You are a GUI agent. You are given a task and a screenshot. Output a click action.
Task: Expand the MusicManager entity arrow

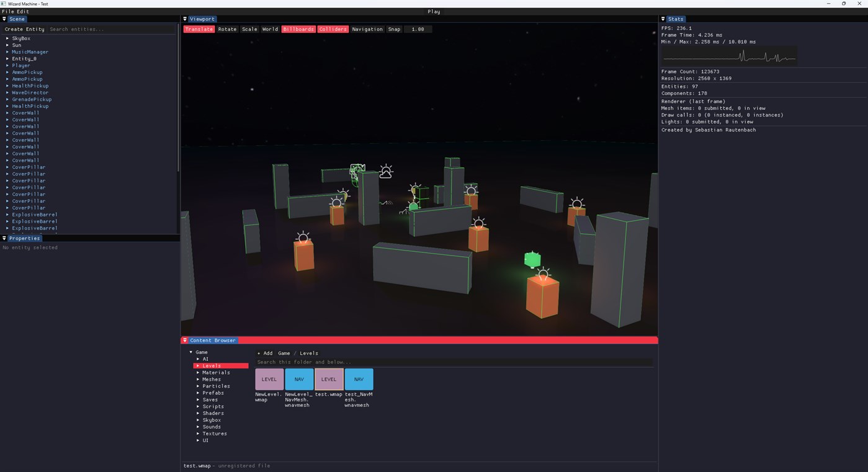coord(7,52)
